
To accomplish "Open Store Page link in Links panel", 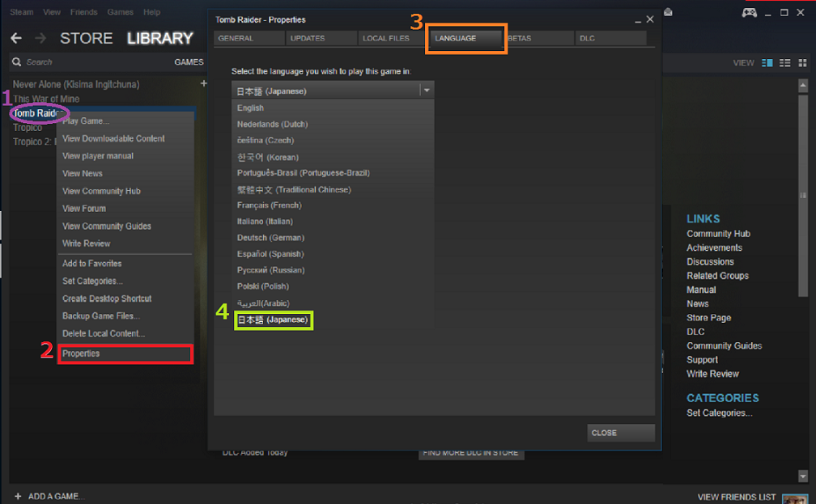I will point(709,317).
